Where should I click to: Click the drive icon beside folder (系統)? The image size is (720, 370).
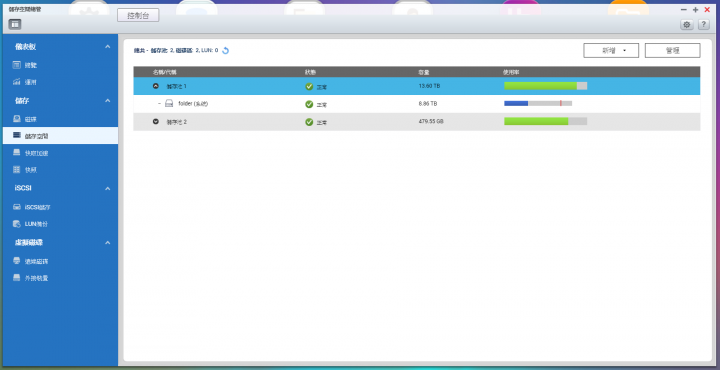[169, 104]
